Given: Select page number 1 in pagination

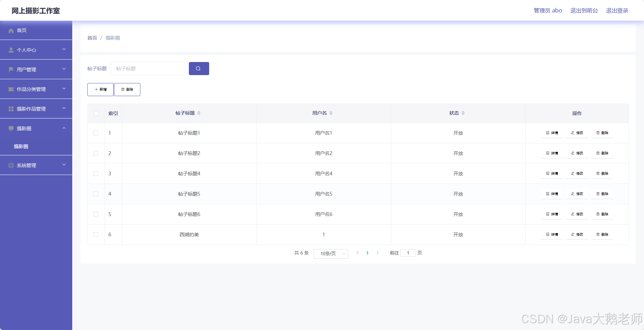Looking at the screenshot, I should pyautogui.click(x=367, y=253).
